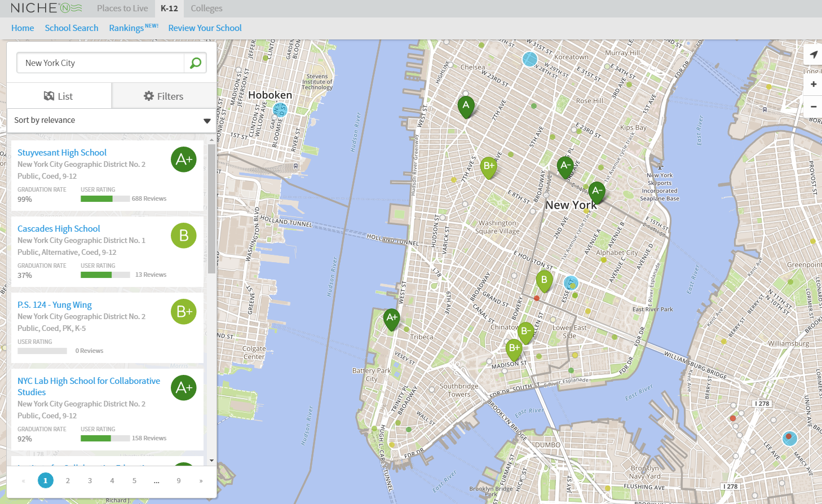Screen dimensions: 822x504
Task: Open the Colleges section
Action: pyautogui.click(x=206, y=8)
